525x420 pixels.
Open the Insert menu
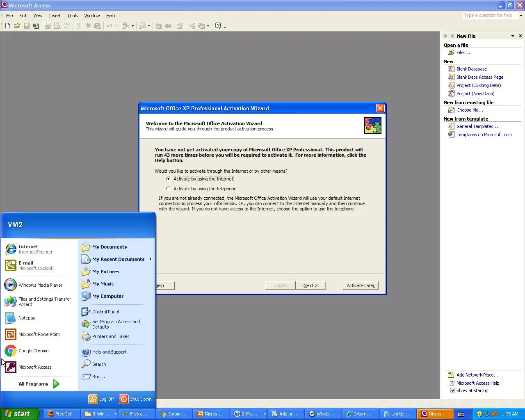[55, 16]
